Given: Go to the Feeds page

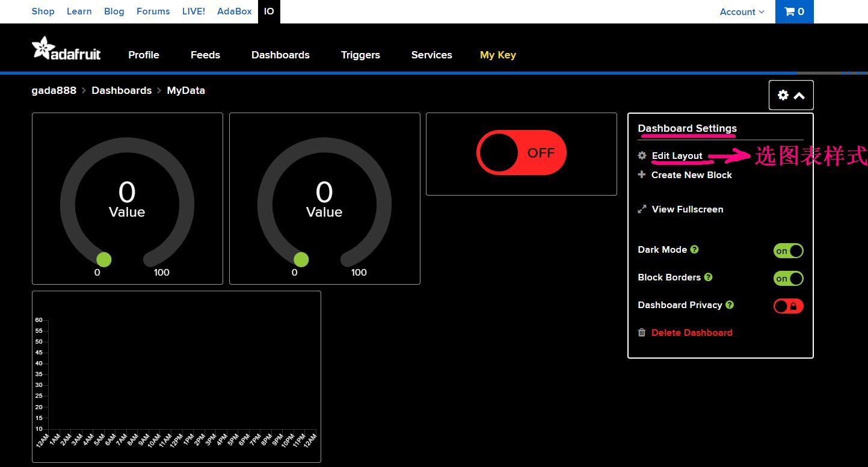Looking at the screenshot, I should [x=205, y=55].
